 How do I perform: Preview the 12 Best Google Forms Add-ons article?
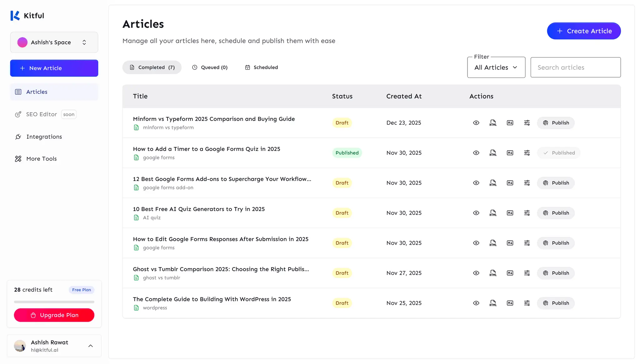pyautogui.click(x=476, y=183)
